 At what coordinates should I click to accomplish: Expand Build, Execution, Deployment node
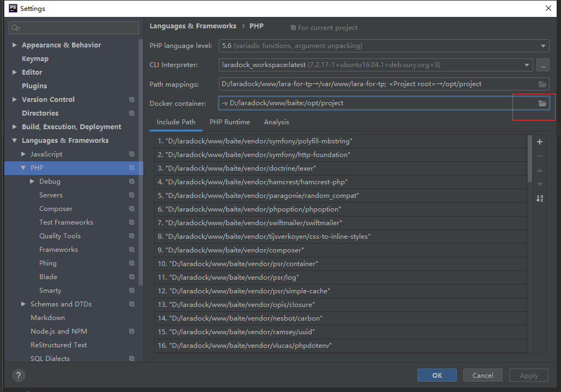[x=14, y=126]
